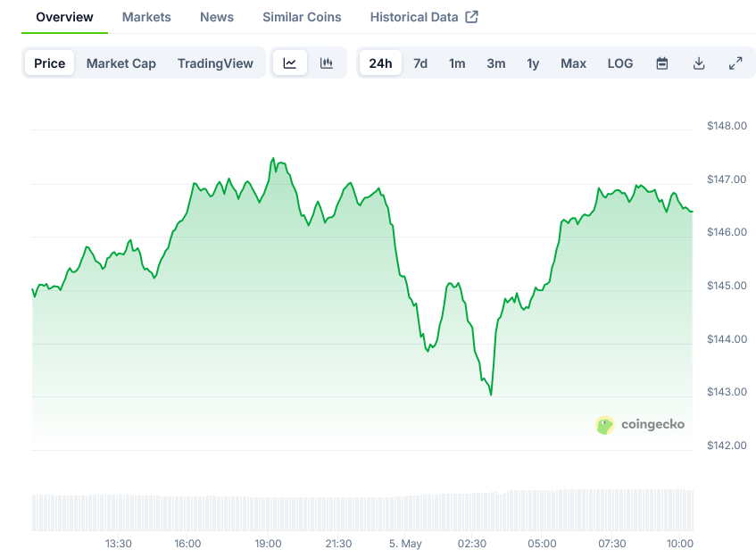Open Historical Data external link
This screenshot has height=558, width=756.
tap(424, 17)
